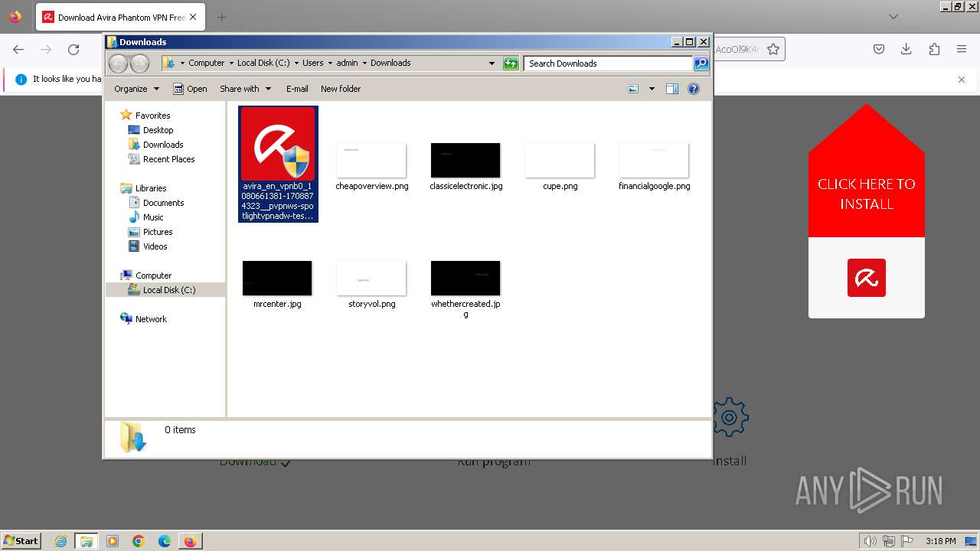Image resolution: width=980 pixels, height=551 pixels.
Task: Open Firefox extensions puzzle icon
Action: pos(934,50)
